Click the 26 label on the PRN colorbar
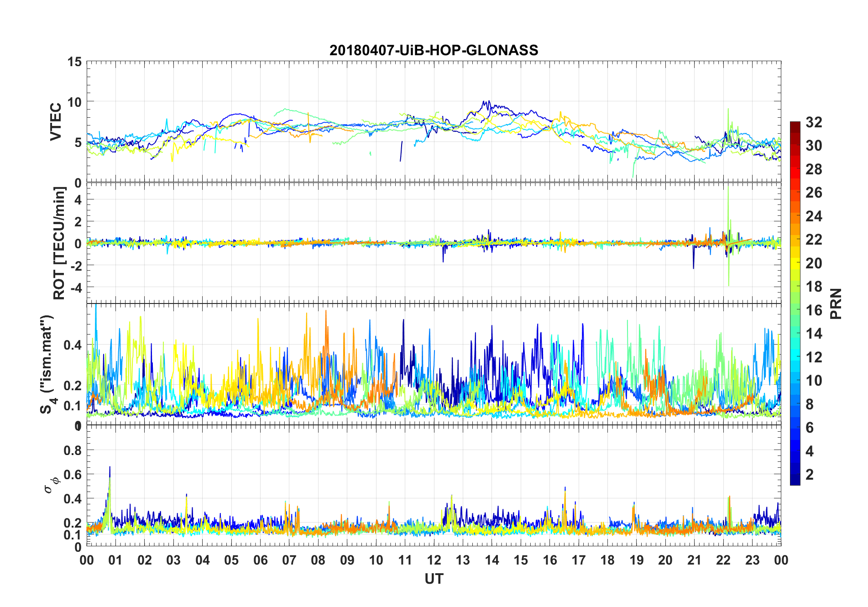 click(x=814, y=193)
